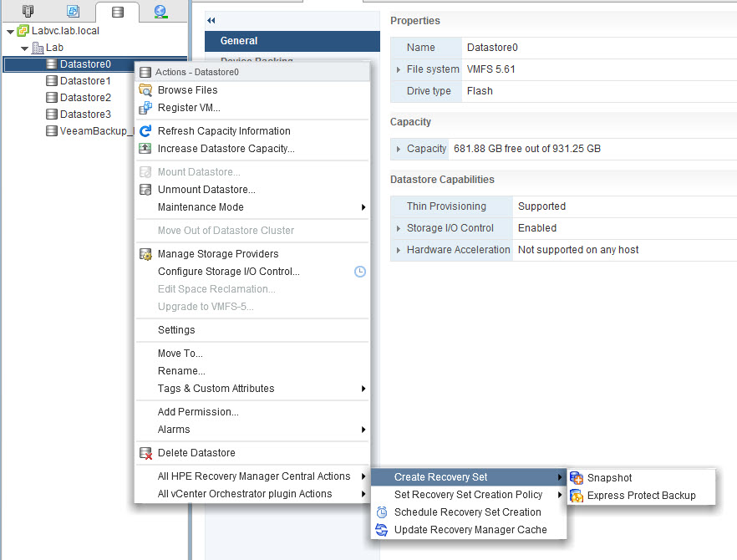Select the Snapshot recovery set icon
Viewport: 737px width, 560px height.
pos(577,477)
